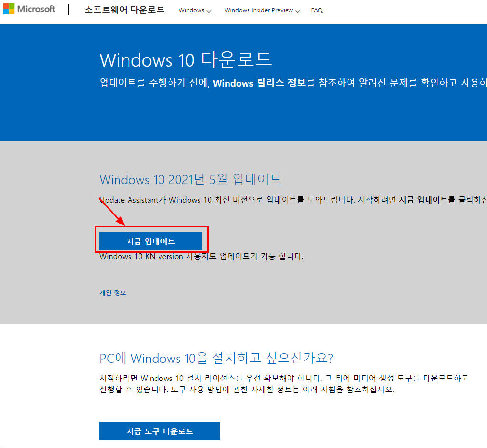Click the Microsoft logo
The width and height of the screenshot is (487, 448).
click(29, 9)
